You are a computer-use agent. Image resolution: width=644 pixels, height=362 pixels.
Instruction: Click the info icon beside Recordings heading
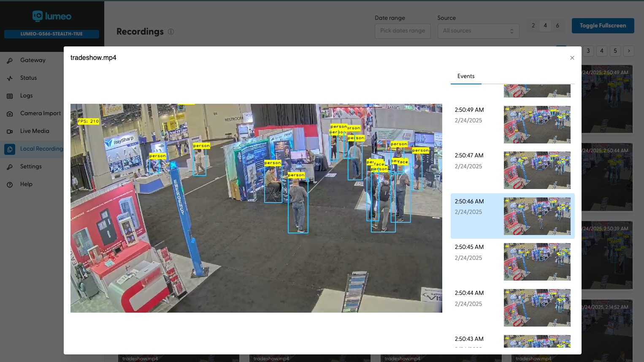(171, 32)
